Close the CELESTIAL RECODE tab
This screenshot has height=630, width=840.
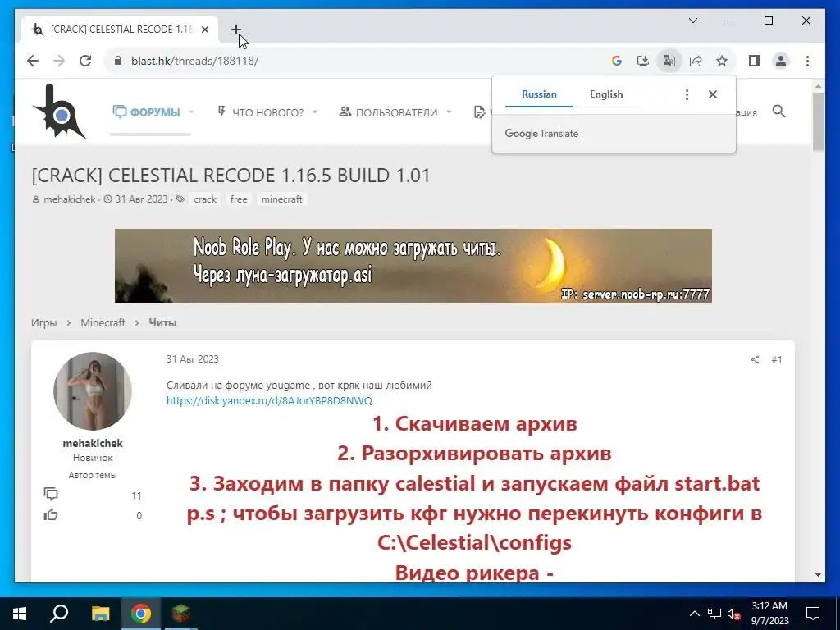point(204,30)
